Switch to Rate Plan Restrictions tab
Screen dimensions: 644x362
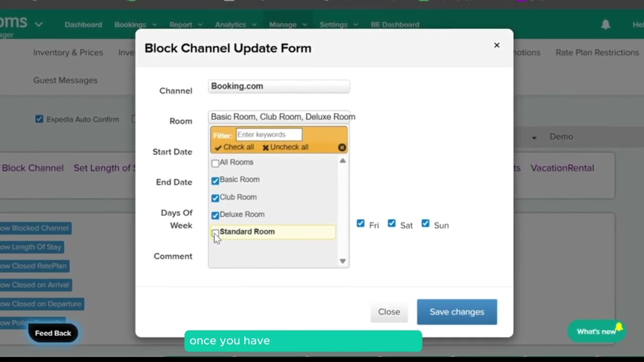[x=597, y=53]
